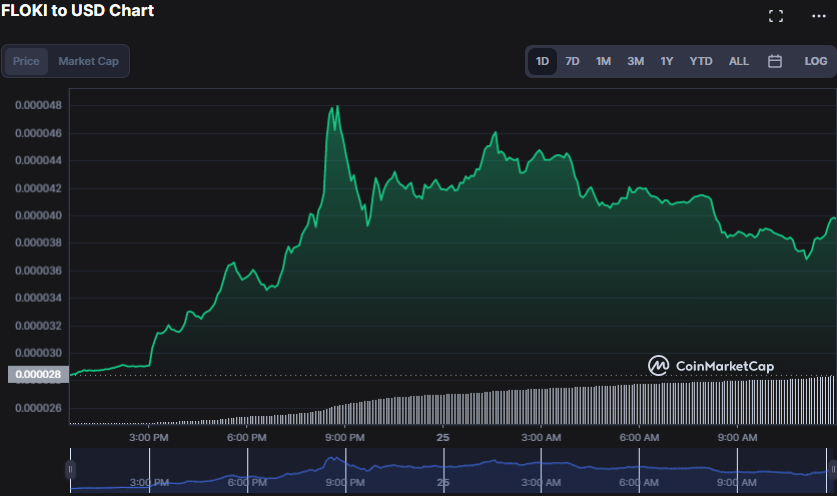The image size is (837, 496).
Task: Click the 9:00 AM x-axis label
Action: pos(737,437)
